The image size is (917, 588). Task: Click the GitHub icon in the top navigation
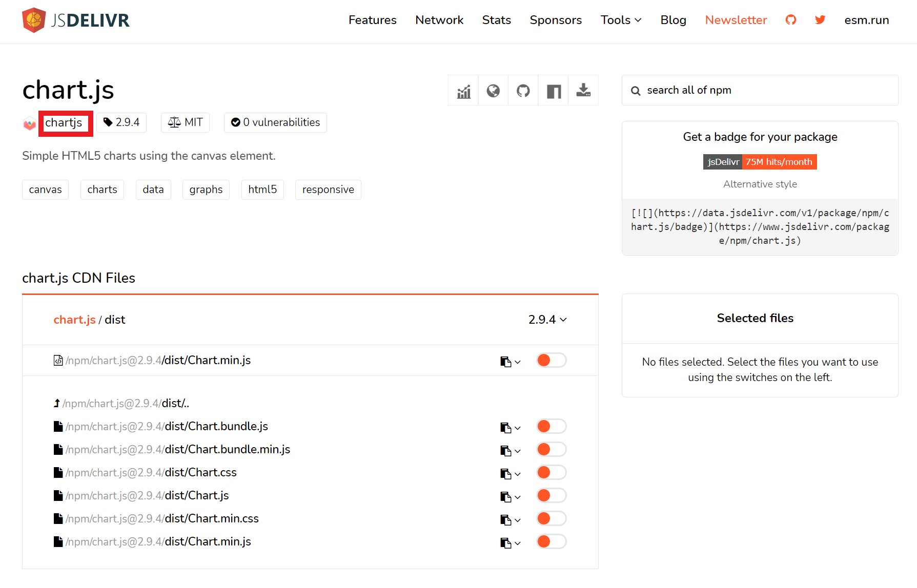[x=791, y=20]
